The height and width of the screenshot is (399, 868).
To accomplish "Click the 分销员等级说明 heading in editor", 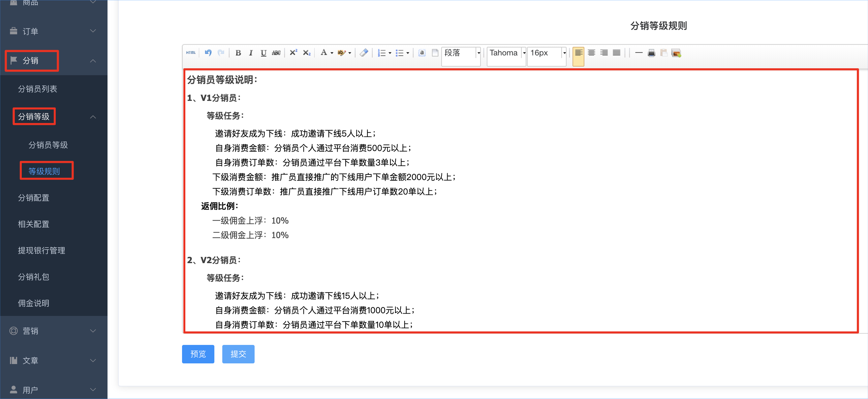I will click(x=222, y=80).
